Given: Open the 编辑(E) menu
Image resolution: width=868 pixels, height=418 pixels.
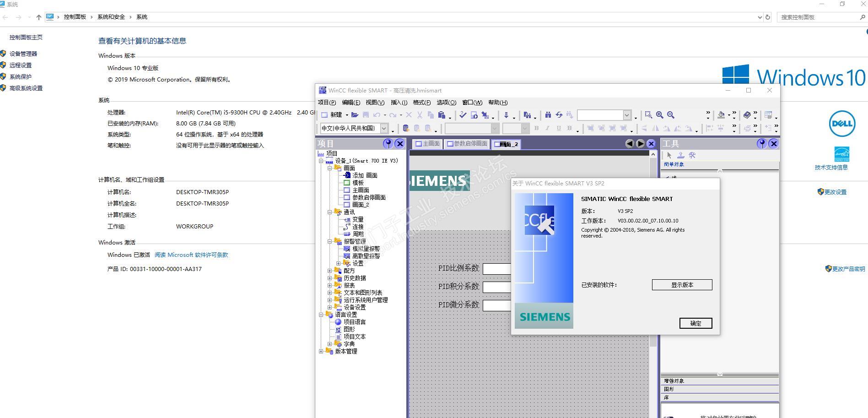Looking at the screenshot, I should pyautogui.click(x=351, y=103).
